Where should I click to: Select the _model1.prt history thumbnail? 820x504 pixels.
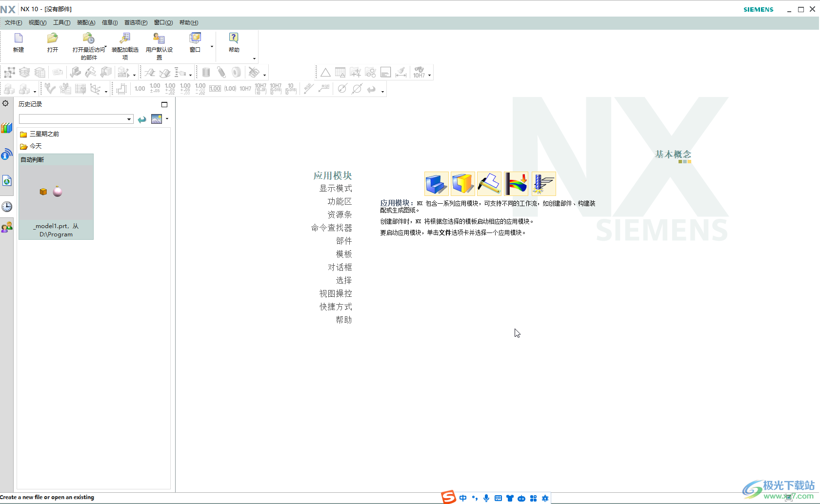tap(56, 196)
